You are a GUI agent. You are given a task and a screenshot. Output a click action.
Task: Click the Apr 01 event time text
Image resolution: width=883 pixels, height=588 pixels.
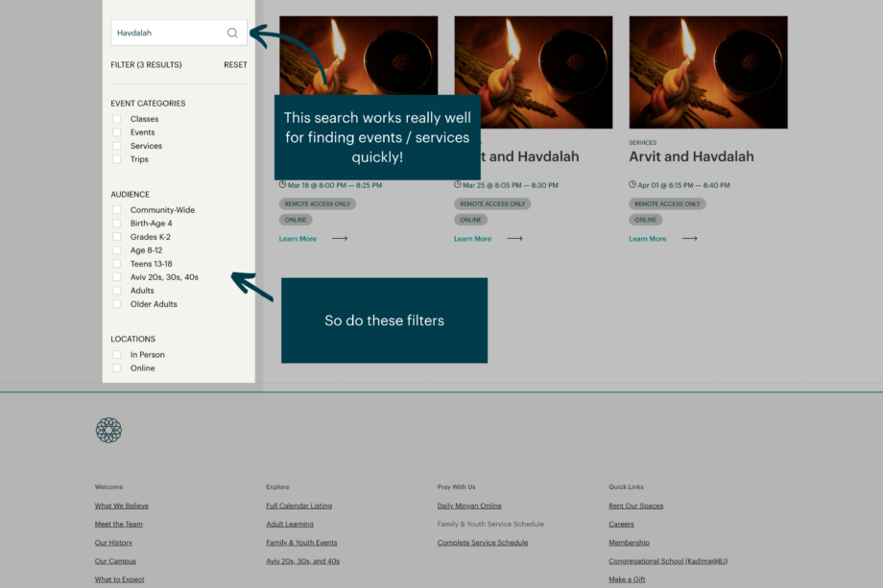tap(683, 185)
